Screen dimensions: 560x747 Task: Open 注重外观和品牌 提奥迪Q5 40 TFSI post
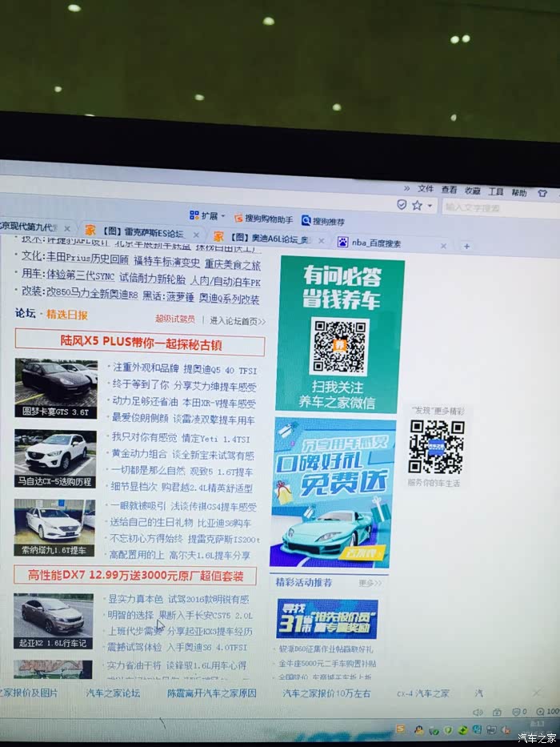tap(185, 369)
